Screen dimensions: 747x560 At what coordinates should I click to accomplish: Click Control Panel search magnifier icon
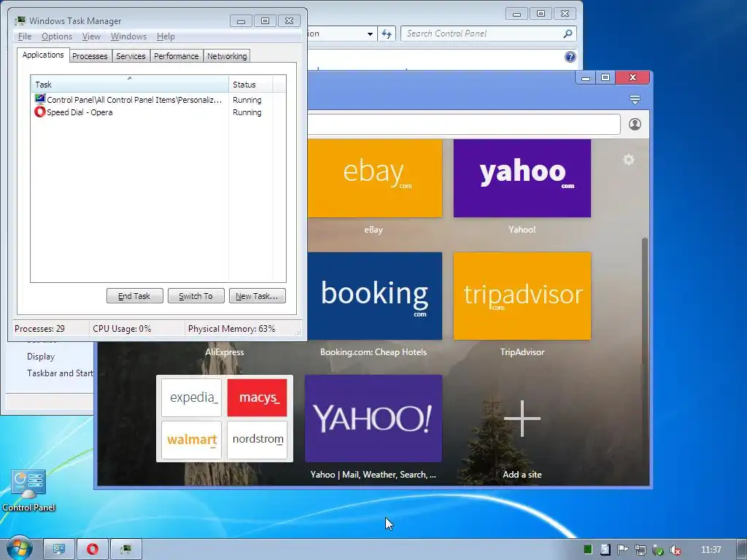(568, 34)
